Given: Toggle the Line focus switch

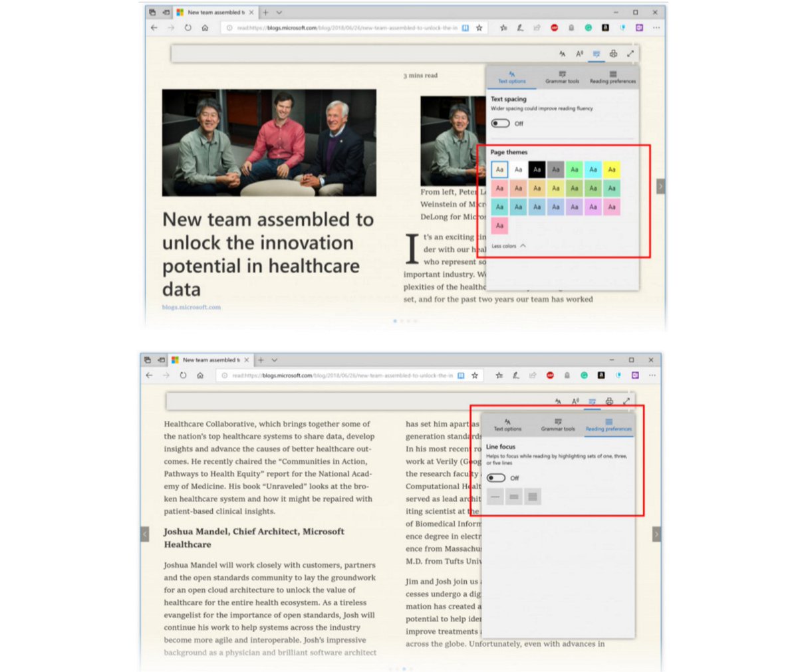Looking at the screenshot, I should coord(495,478).
